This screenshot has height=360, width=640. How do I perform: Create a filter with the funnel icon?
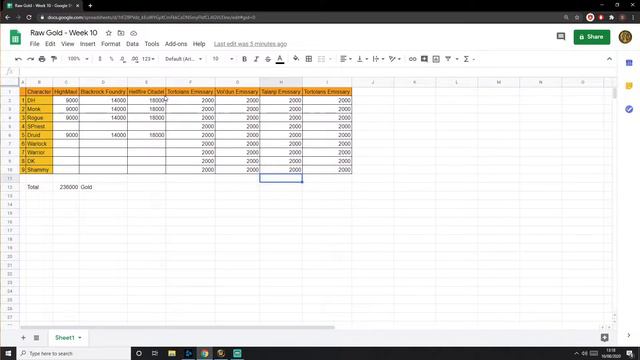[x=448, y=59]
